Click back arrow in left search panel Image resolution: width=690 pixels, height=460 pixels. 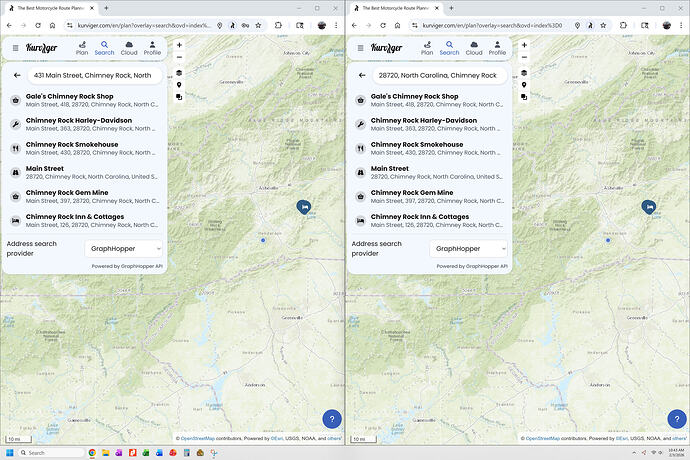(17, 75)
